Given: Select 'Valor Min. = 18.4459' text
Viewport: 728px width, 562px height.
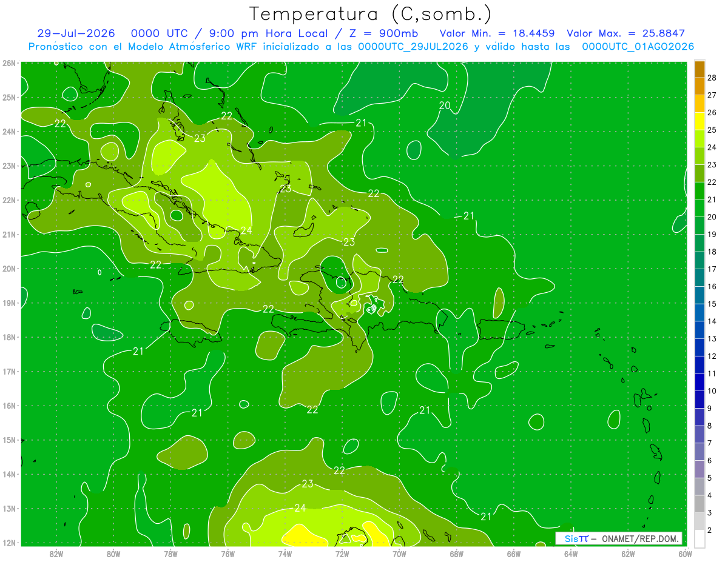Looking at the screenshot, I should tap(497, 33).
